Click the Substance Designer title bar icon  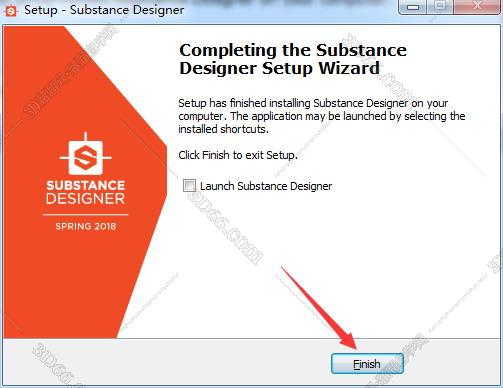11,11
